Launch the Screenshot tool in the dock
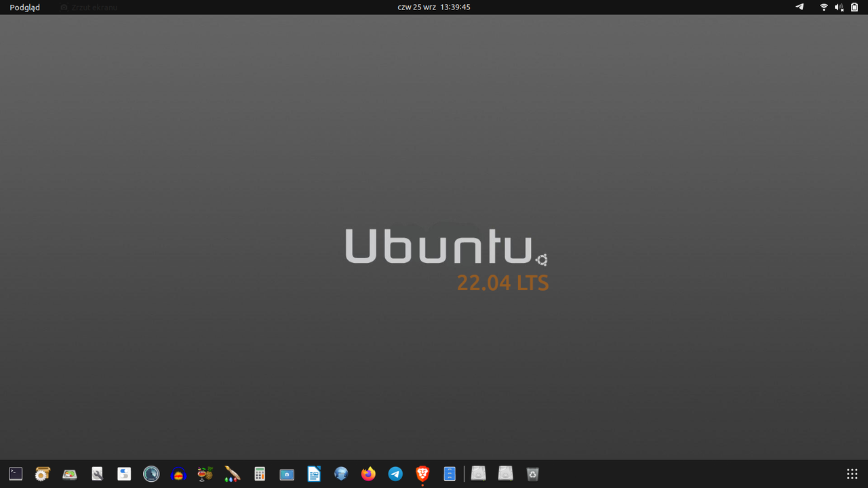This screenshot has height=488, width=868. point(287,474)
